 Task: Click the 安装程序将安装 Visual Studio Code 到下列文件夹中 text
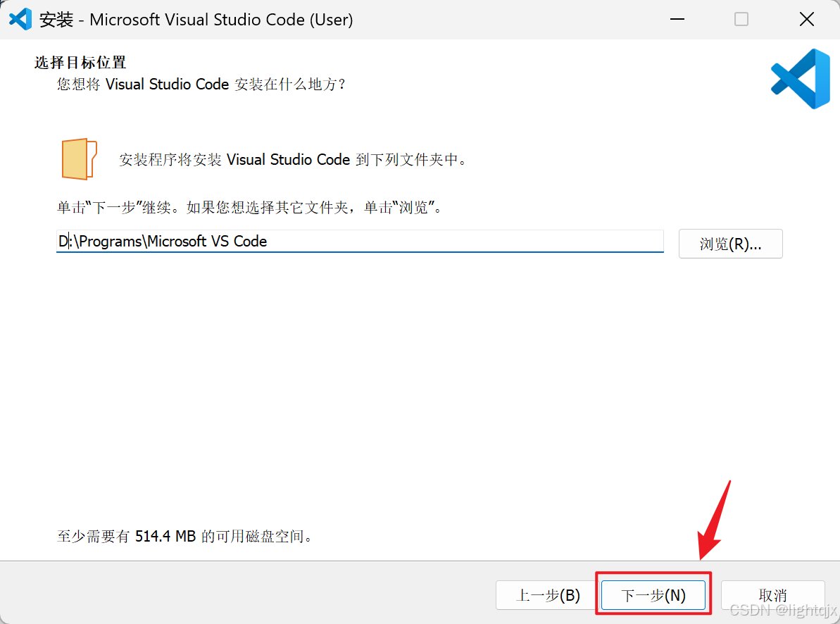point(292,160)
